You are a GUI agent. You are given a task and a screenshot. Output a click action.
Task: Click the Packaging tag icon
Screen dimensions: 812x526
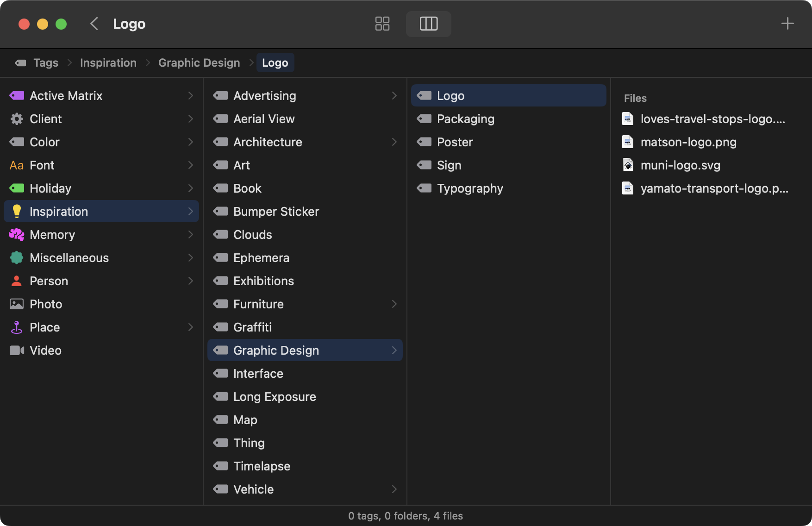pos(424,119)
